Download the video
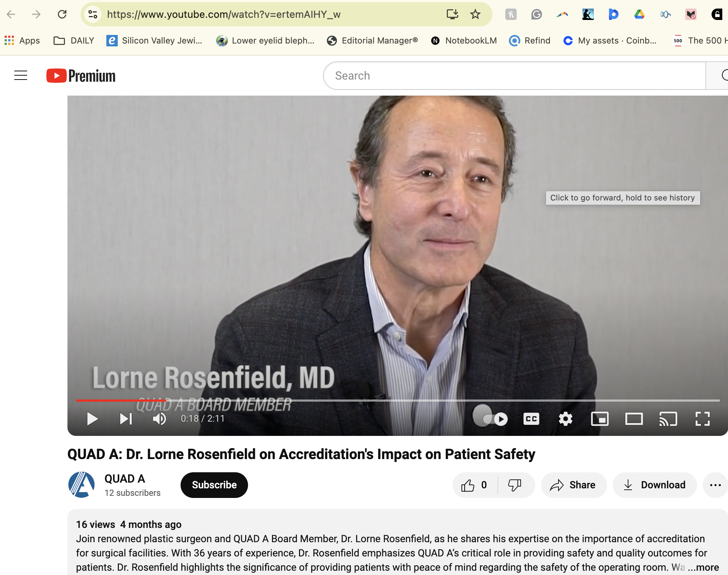 point(654,485)
